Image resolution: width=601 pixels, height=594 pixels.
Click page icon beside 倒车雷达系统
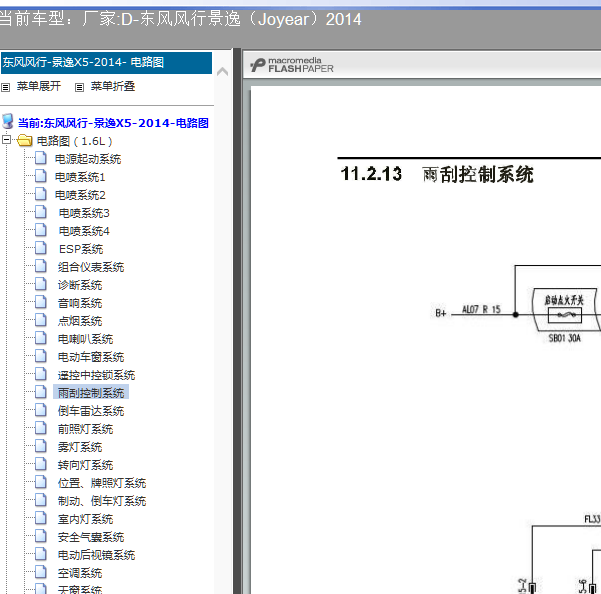[41, 410]
